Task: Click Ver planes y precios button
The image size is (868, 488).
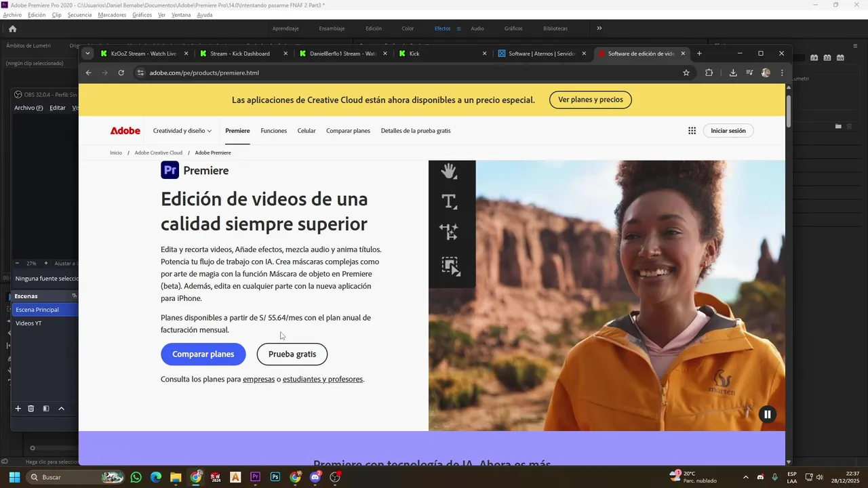Action: [591, 100]
